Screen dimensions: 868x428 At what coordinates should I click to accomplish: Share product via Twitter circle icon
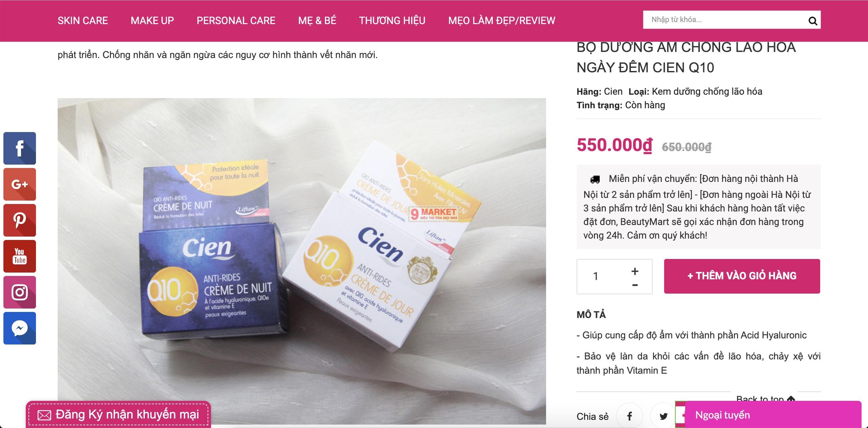[x=663, y=416]
